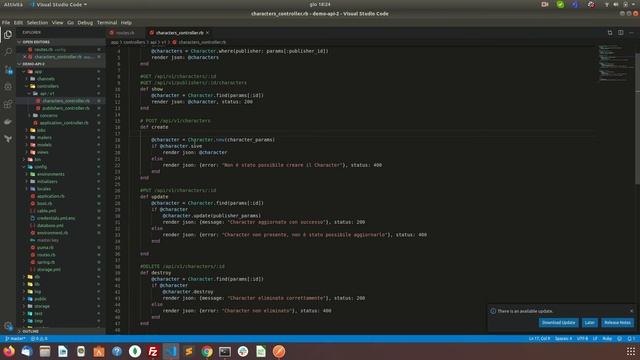Image resolution: width=640 pixels, height=360 pixels.
Task: Dismiss the update notification
Action: 631,311
